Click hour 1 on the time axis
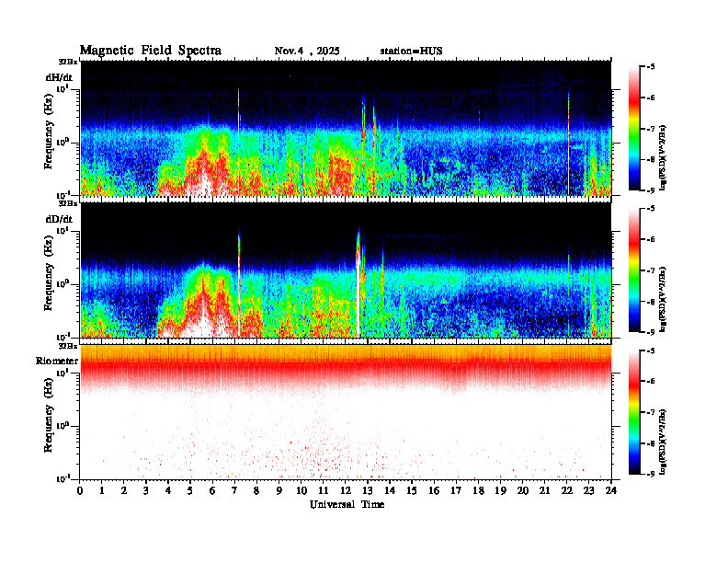The width and height of the screenshot is (728, 563). (x=102, y=491)
